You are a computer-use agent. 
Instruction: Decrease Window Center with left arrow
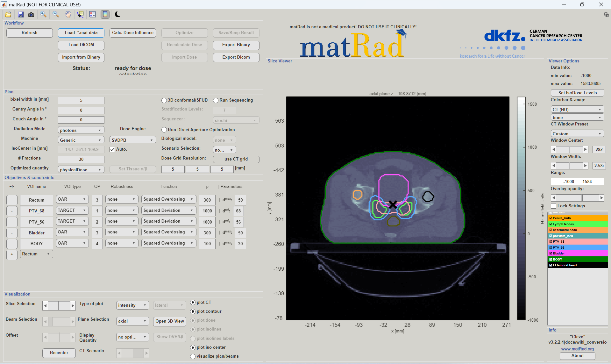(x=554, y=149)
